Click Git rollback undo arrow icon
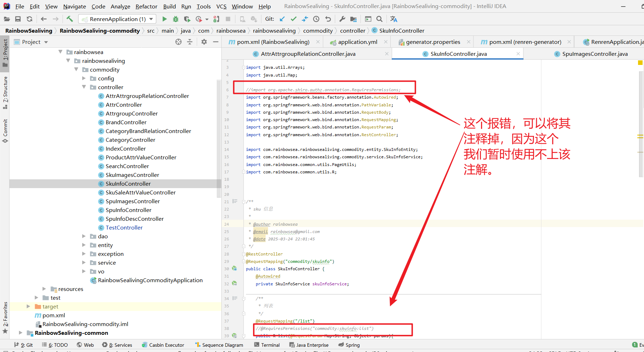 click(328, 19)
